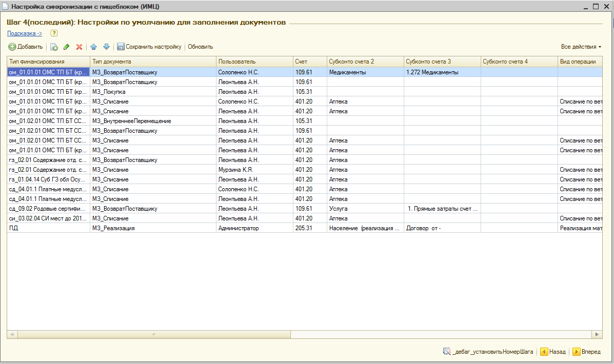Click the _дебаг_установитьНомерШага button
Image resolution: width=614 pixels, height=364 pixels.
[488, 352]
